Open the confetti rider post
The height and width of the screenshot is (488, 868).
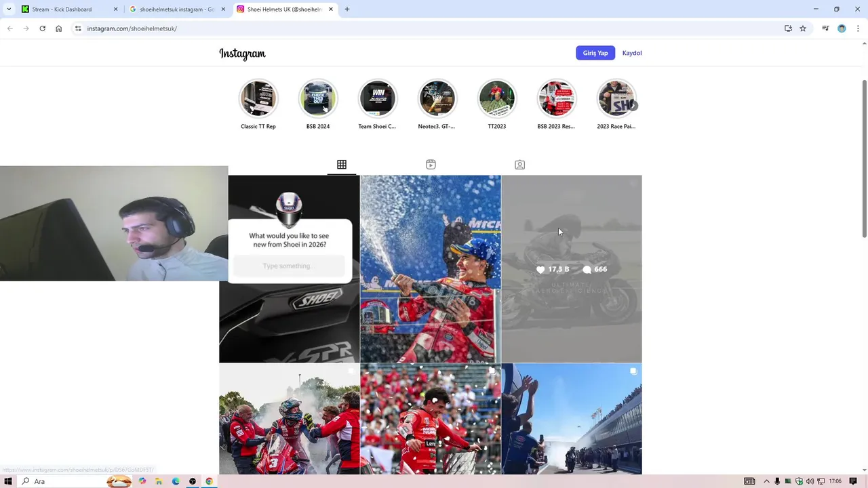click(431, 419)
